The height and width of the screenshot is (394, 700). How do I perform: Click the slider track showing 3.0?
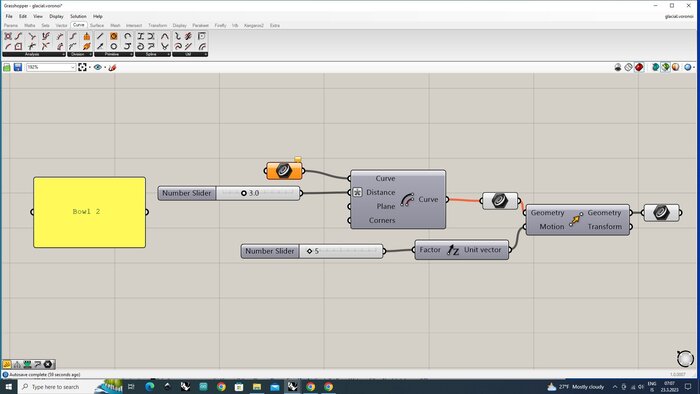coord(258,193)
